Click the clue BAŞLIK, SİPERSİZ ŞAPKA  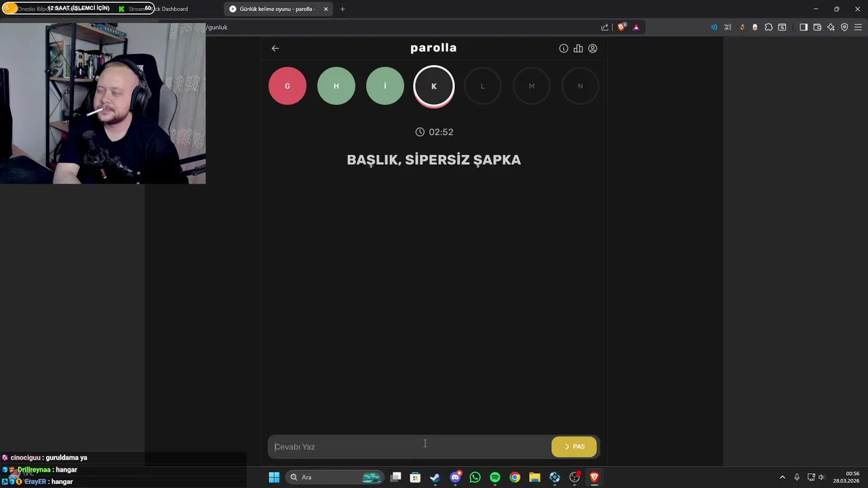[x=434, y=160]
